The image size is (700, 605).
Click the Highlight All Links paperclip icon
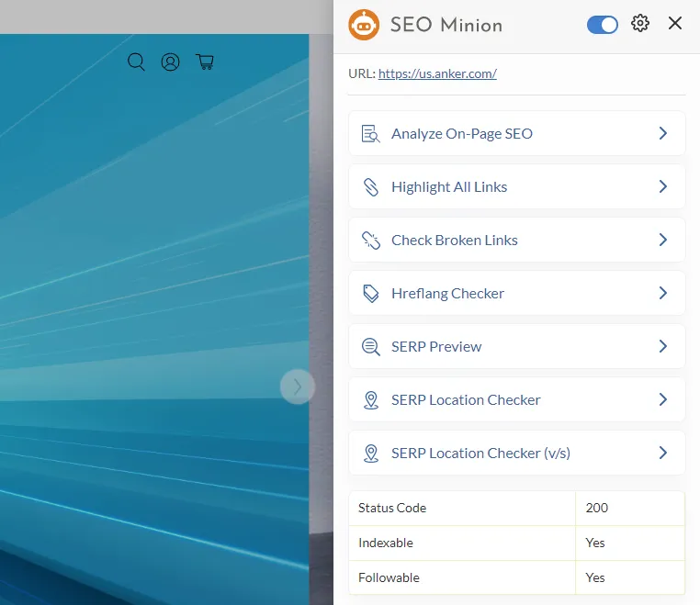tap(370, 187)
